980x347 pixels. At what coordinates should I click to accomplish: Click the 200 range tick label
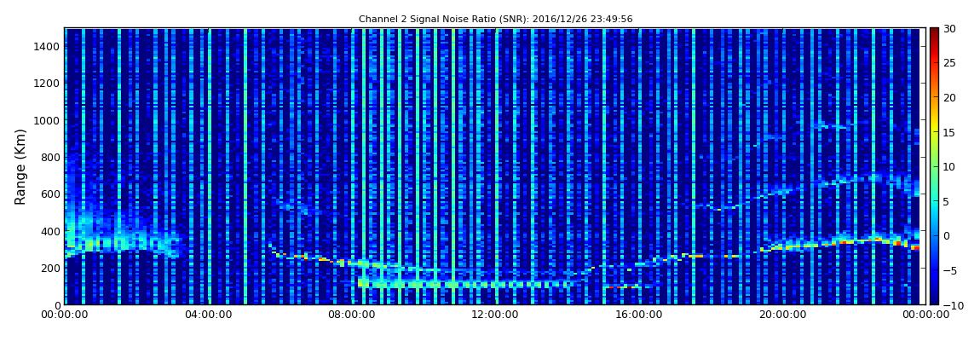point(50,268)
